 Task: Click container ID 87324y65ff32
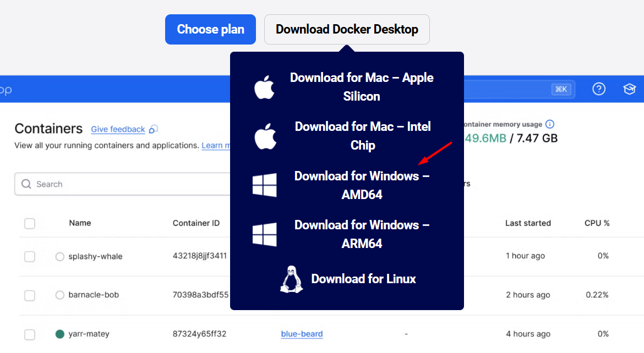click(x=199, y=334)
